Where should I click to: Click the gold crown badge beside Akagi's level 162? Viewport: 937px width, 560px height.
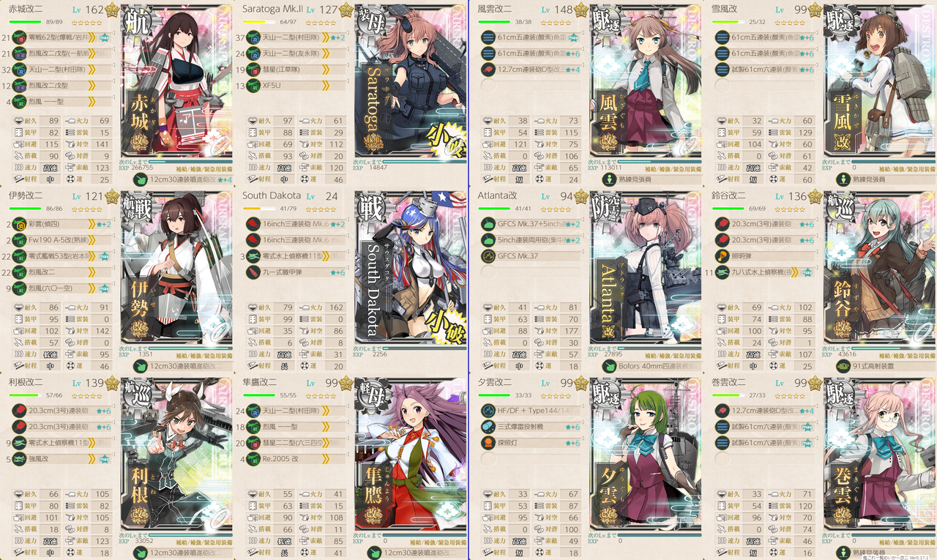(113, 10)
